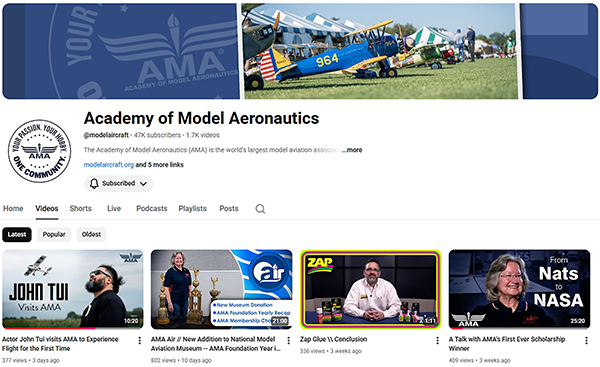
Task: Play the AMA Air trophies thumbnail
Action: 222,289
